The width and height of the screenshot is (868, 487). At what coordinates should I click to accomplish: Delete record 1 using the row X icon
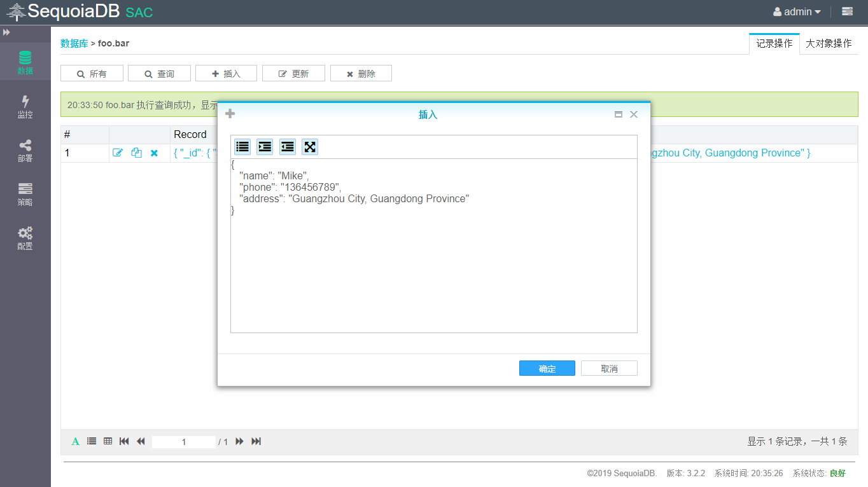154,153
